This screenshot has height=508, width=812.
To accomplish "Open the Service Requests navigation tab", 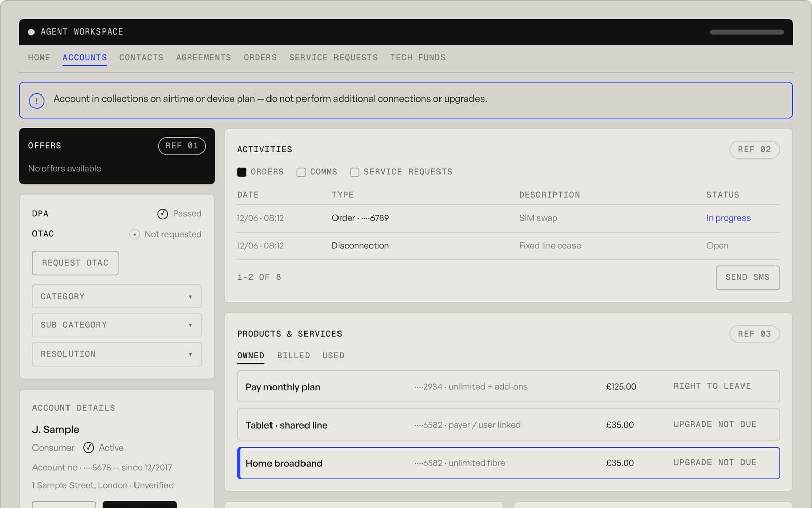I will pyautogui.click(x=333, y=58).
